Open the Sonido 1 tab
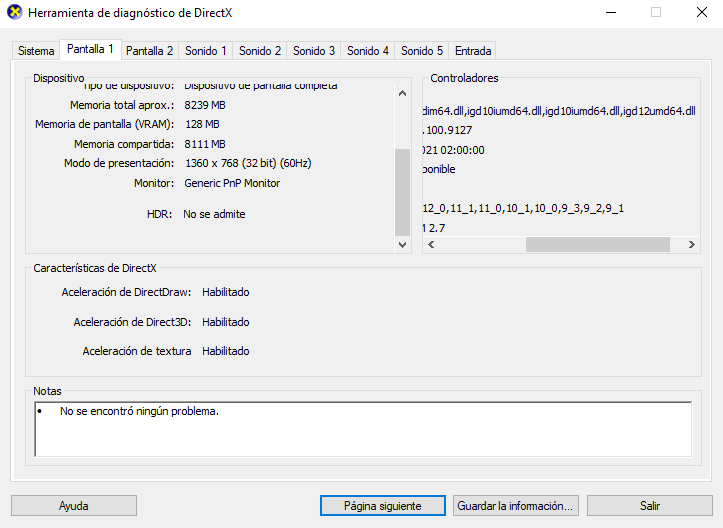Image resolution: width=723 pixels, height=528 pixels. pyautogui.click(x=206, y=51)
